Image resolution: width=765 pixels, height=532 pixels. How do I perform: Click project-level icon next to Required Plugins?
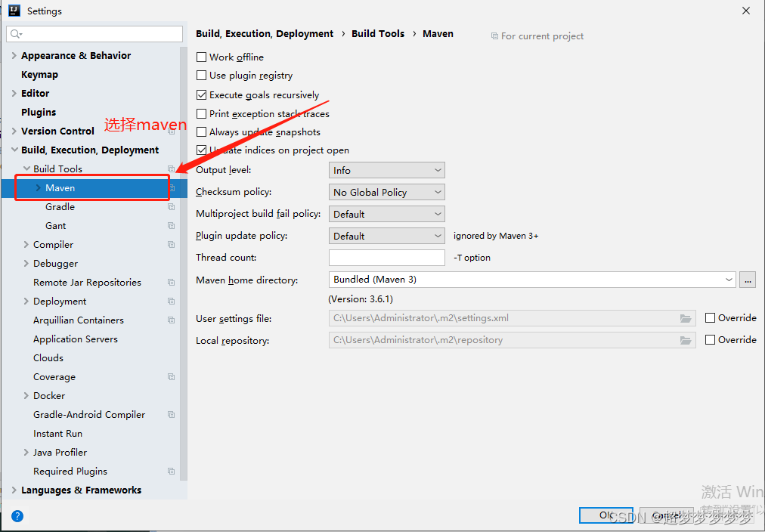[172, 471]
